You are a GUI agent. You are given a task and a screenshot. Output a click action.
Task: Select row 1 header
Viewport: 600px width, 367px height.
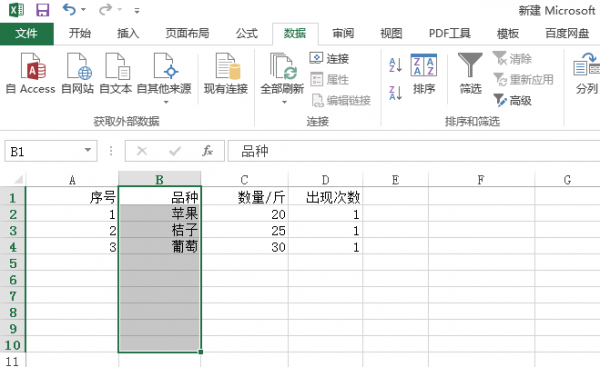click(13, 197)
